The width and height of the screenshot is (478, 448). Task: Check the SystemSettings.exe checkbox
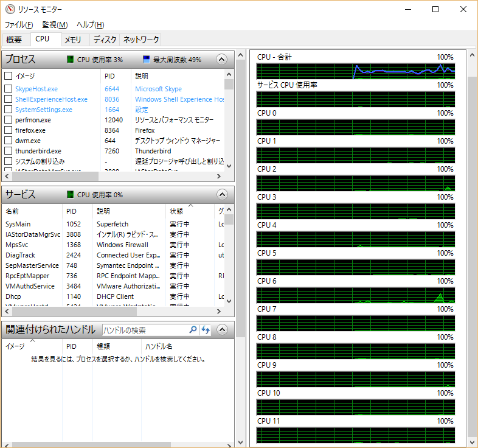9,109
